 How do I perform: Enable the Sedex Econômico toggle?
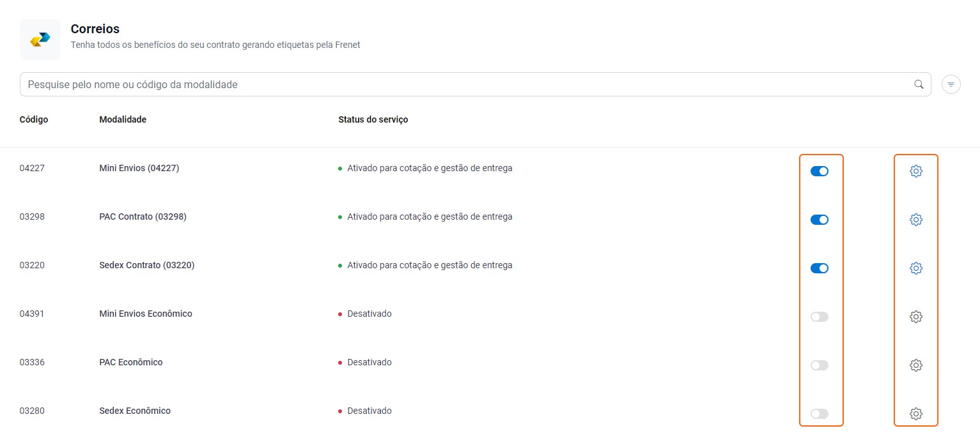coord(820,413)
